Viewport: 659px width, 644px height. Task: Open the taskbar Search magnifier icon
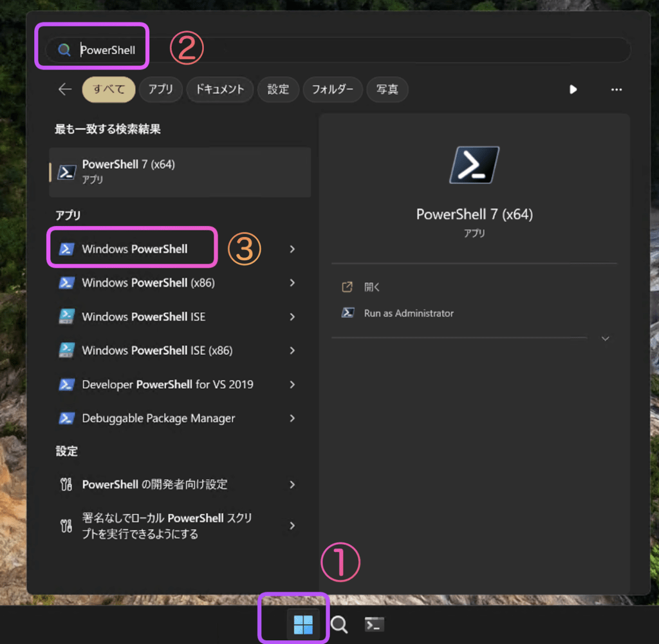pyautogui.click(x=339, y=624)
